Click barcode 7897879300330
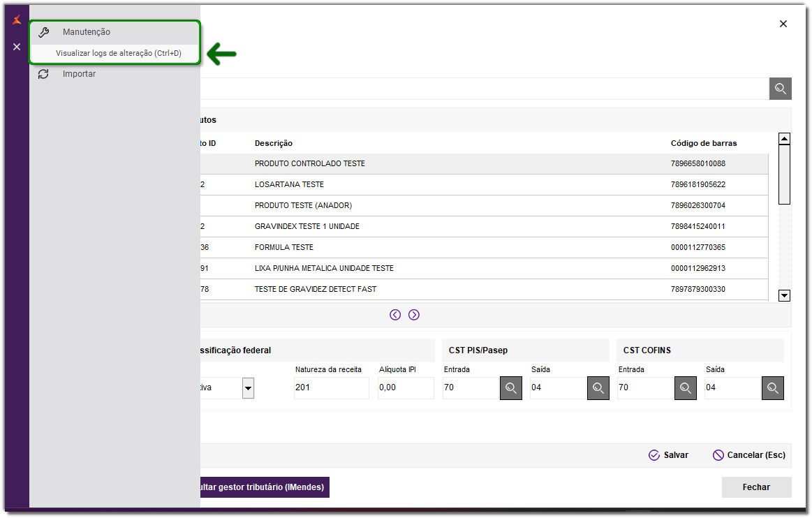 point(698,290)
